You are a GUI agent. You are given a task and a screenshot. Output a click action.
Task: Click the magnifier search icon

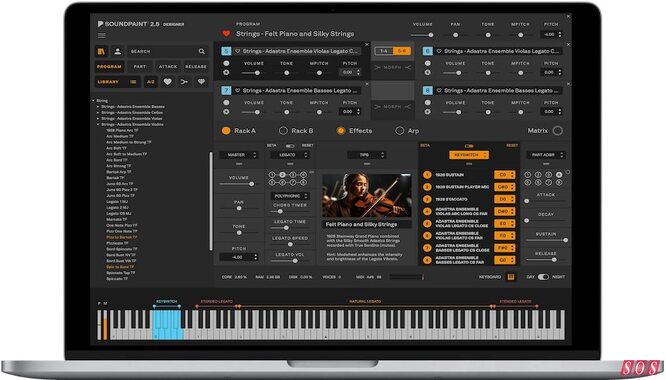202,51
